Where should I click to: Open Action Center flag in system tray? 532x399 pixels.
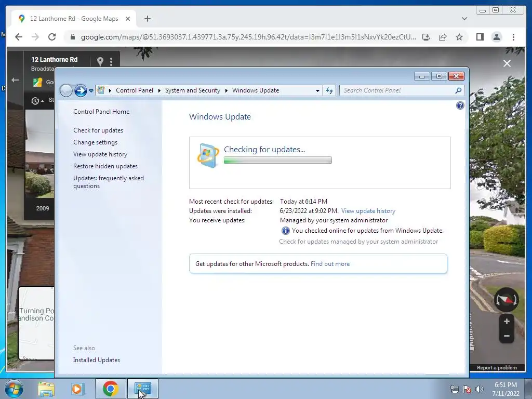tap(467, 389)
